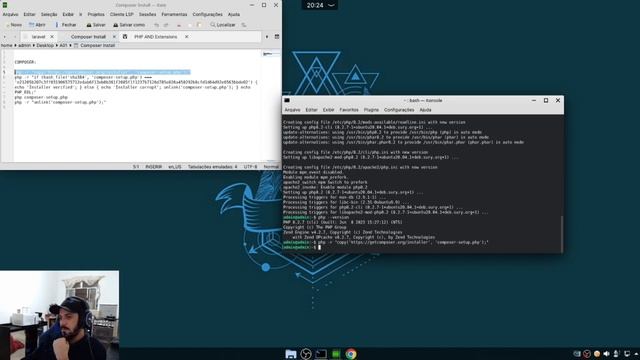Open the Editar menu in Konsole
640x360 pixels.
click(x=311, y=110)
